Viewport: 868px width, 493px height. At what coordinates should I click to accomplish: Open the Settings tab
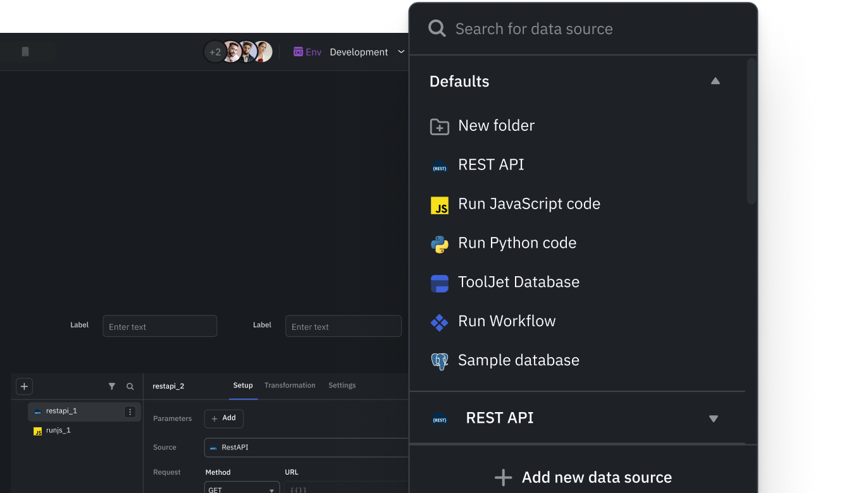coord(342,386)
